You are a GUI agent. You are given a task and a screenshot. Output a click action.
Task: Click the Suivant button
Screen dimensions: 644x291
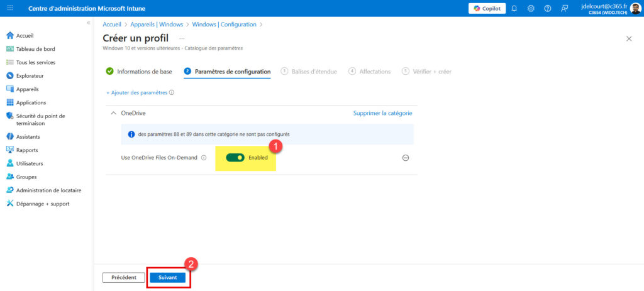[168, 277]
